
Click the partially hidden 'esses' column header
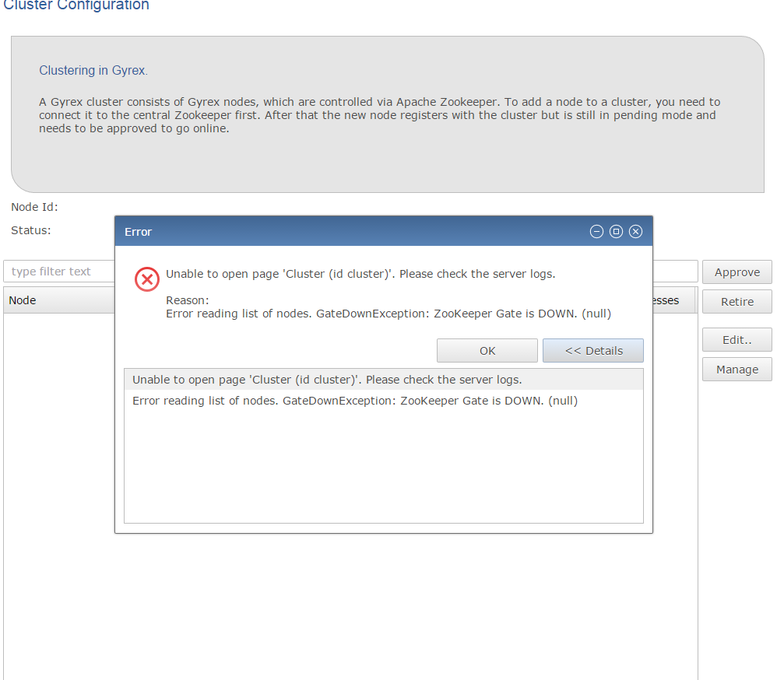pos(674,300)
